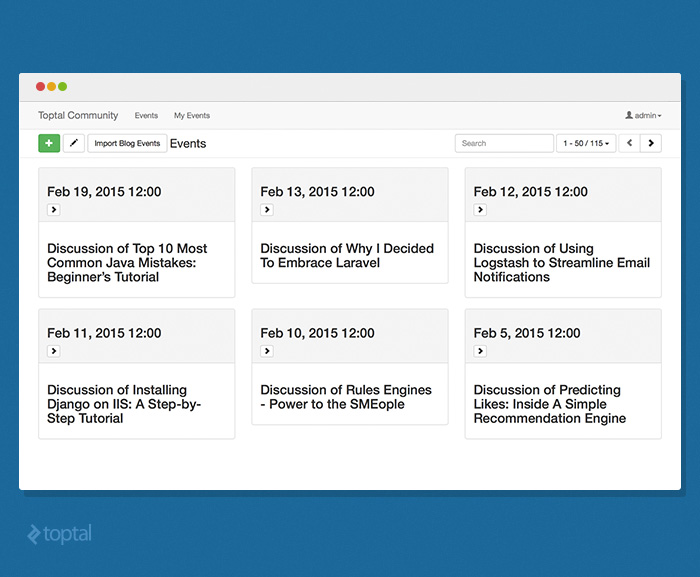Click the Events page title text
The height and width of the screenshot is (577, 700).
tap(188, 143)
